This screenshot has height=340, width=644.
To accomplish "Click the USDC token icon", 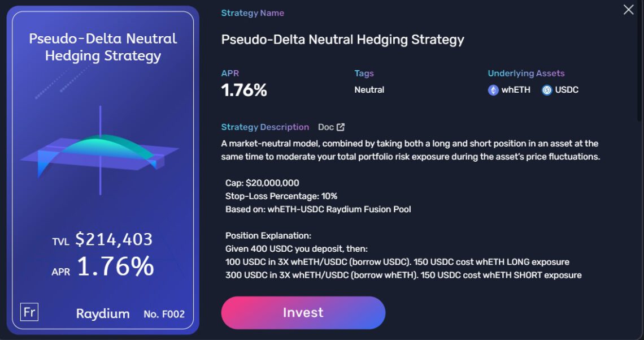I will pos(546,89).
